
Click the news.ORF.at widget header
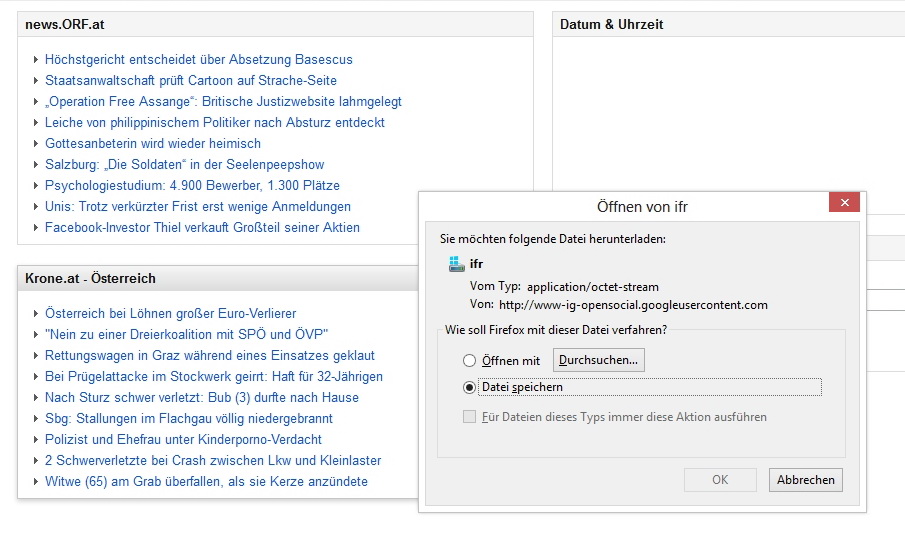pyautogui.click(x=65, y=24)
